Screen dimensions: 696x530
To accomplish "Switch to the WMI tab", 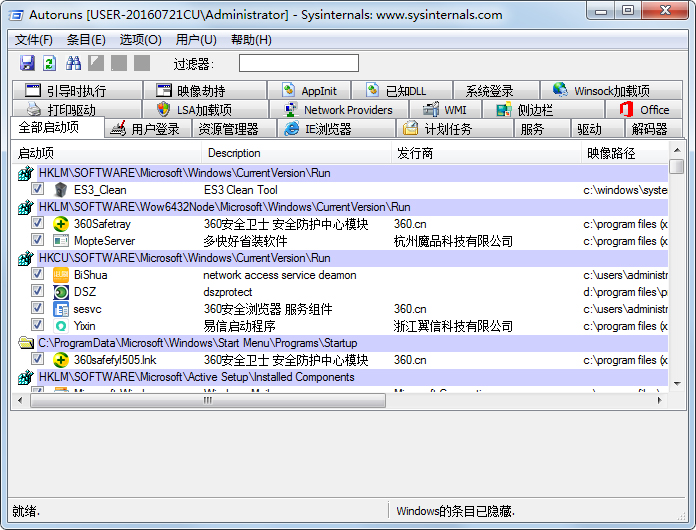I will (445, 110).
